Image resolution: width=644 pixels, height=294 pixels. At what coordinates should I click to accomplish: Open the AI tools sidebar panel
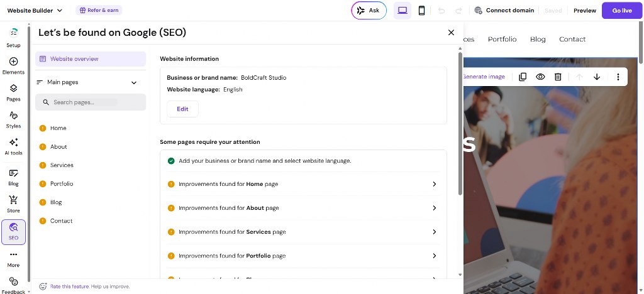pos(13,147)
